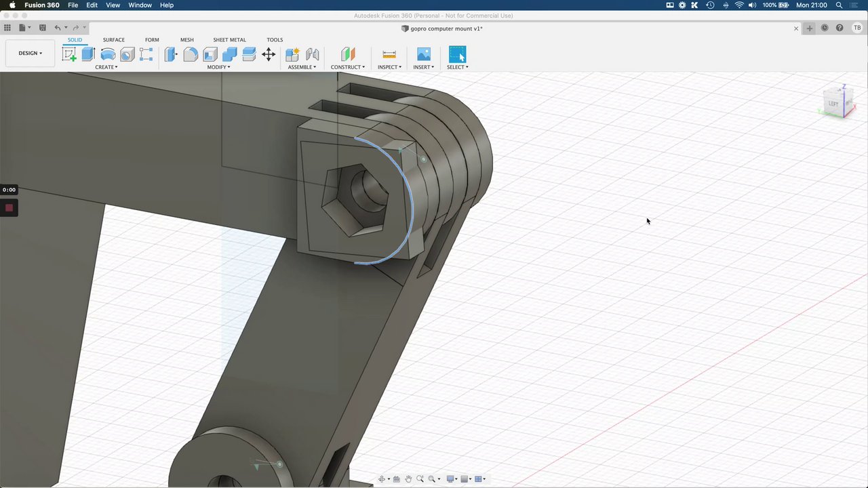Switch to the SHEET METAL tab
This screenshot has height=488, width=868.
tap(230, 40)
